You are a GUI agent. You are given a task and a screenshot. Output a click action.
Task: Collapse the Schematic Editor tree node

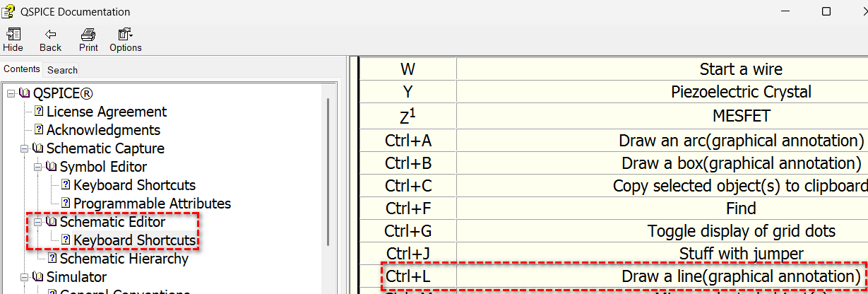[x=37, y=222]
